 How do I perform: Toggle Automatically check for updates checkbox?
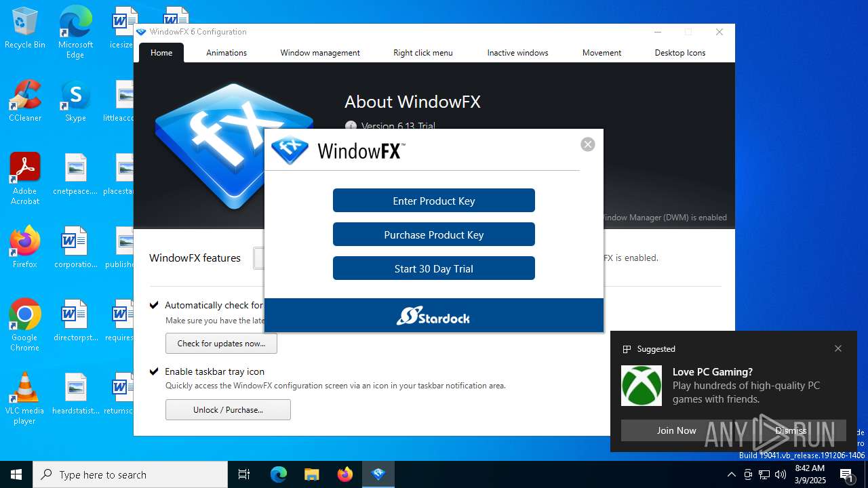[x=154, y=305]
